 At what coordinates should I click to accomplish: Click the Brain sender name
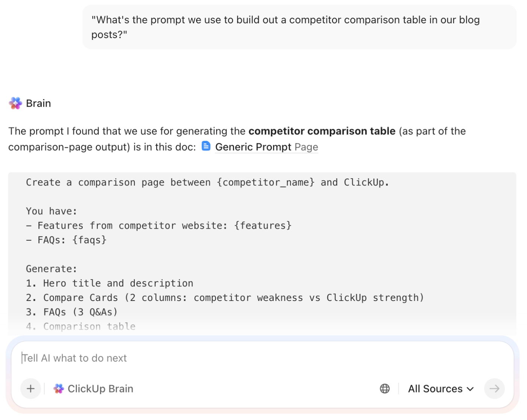38,103
